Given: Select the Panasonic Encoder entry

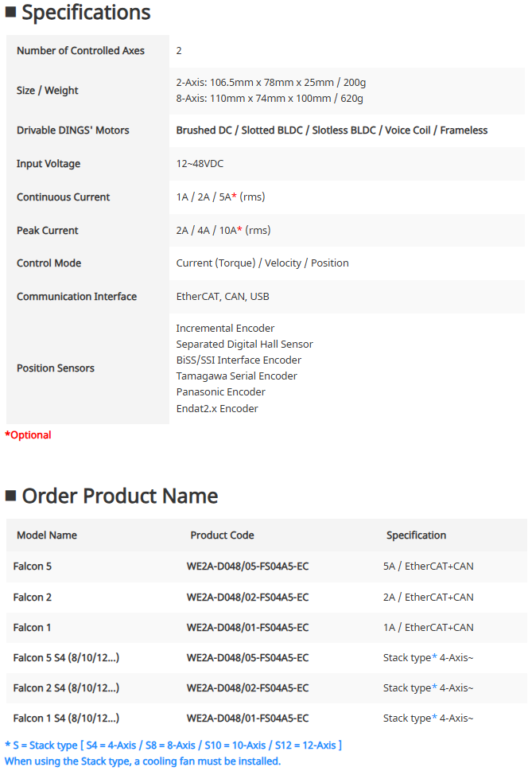Looking at the screenshot, I should tap(220, 392).
